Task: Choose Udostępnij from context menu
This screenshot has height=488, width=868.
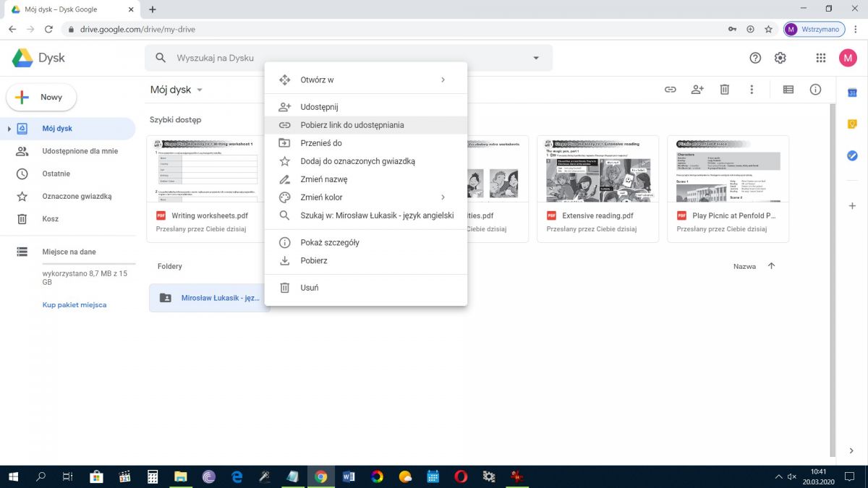Action: [366, 107]
